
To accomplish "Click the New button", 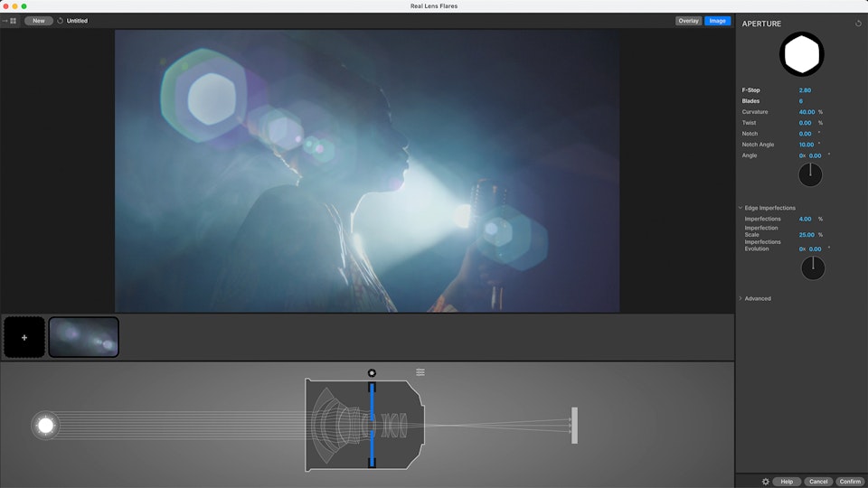I will click(39, 21).
